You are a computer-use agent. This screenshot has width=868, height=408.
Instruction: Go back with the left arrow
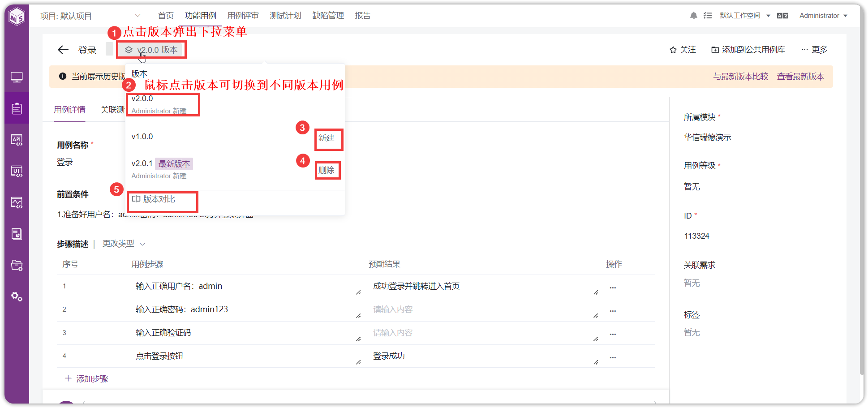63,50
